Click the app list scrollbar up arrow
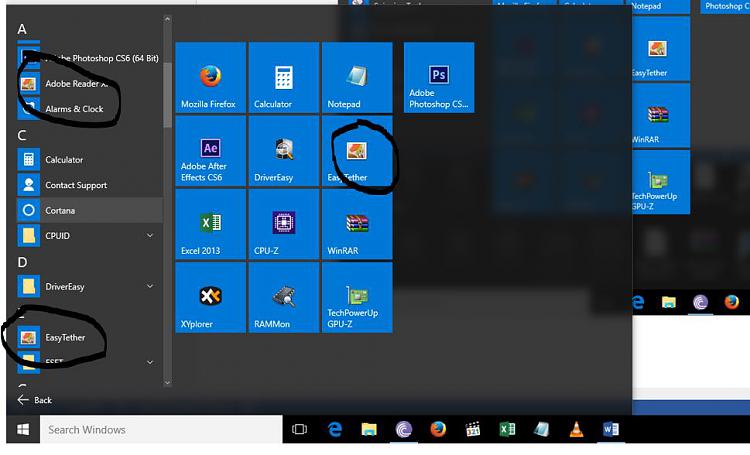 (x=167, y=19)
